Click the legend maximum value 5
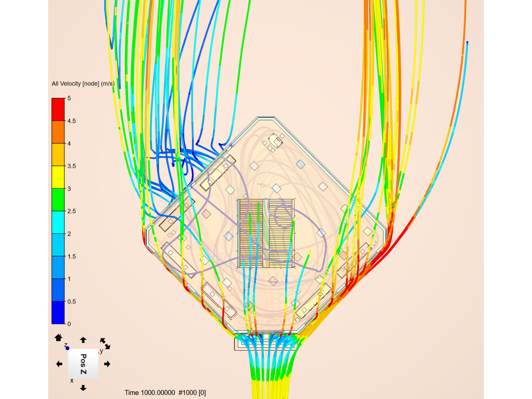 (x=69, y=98)
